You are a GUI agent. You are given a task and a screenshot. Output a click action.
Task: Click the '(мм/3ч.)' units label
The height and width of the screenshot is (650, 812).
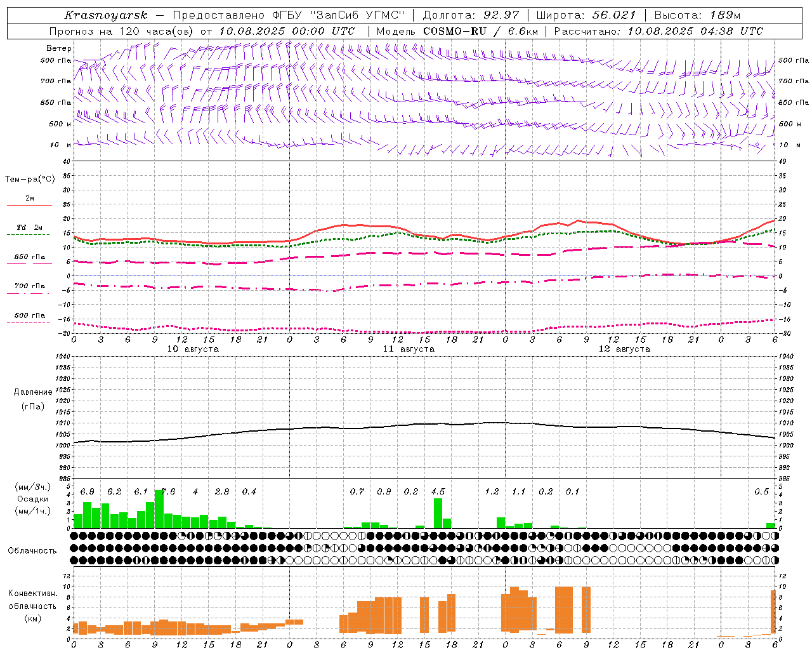click(32, 487)
